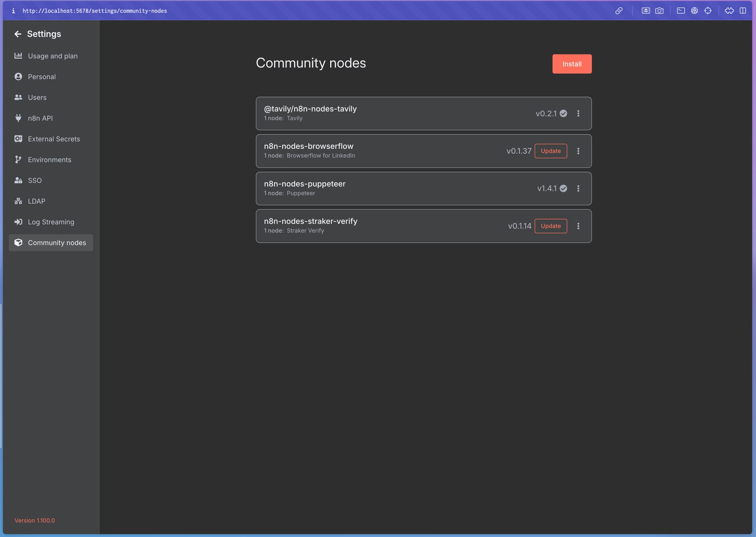Viewport: 756px width, 537px height.
Task: Click the Install button
Action: 572,64
